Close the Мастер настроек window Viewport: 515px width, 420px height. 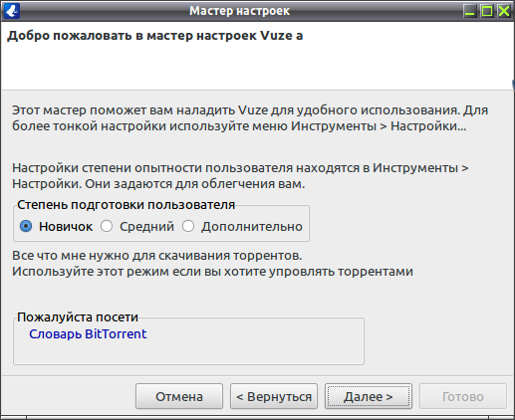click(504, 11)
